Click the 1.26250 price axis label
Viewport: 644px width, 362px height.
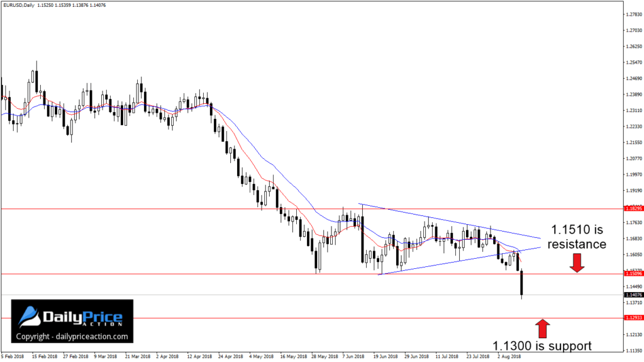634,47
